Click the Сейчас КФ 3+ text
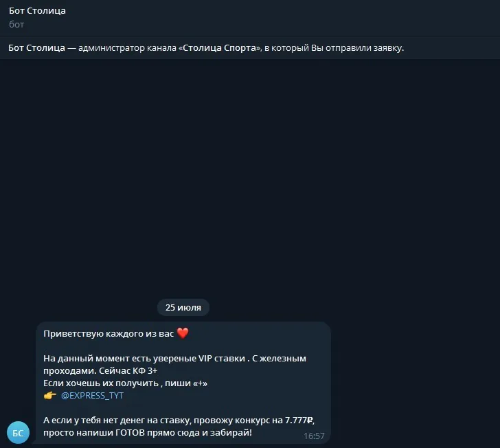 pyautogui.click(x=128, y=371)
